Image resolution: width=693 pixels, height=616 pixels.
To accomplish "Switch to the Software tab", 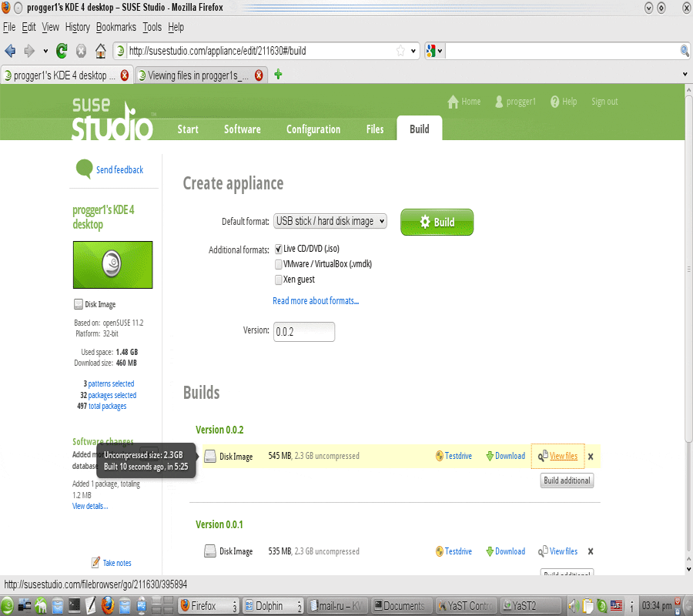I will [x=243, y=129].
